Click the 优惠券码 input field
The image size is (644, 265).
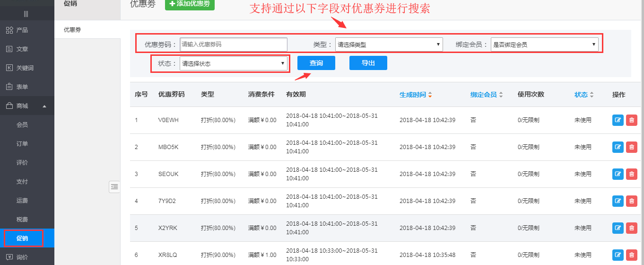click(234, 44)
